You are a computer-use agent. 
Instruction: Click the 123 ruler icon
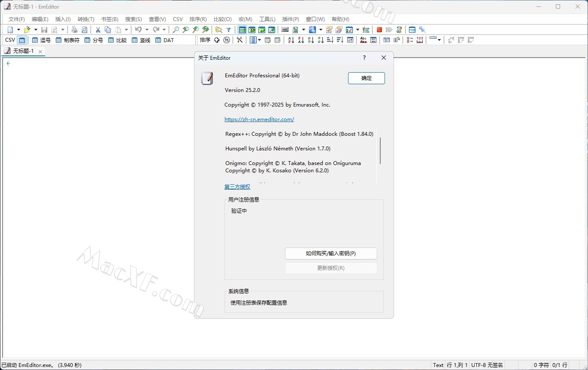click(420, 40)
